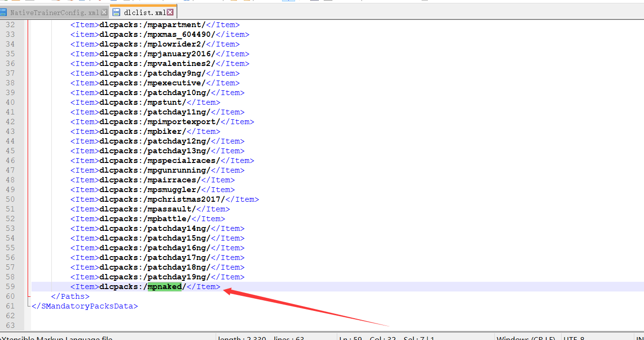
Task: Click the highlighted word mpnaked
Action: coord(165,287)
